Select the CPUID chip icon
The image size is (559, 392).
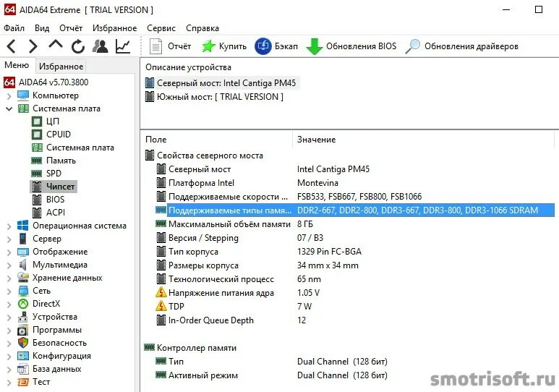click(37, 135)
